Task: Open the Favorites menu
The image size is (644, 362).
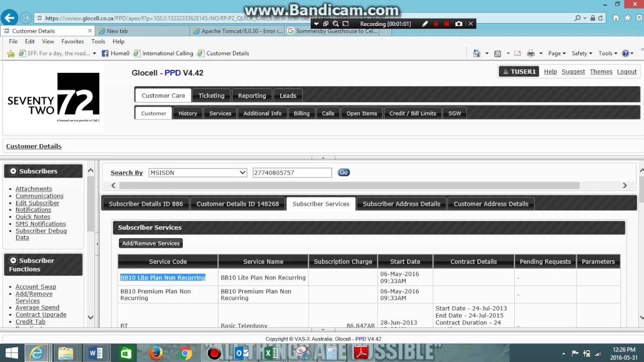Action: [72, 42]
